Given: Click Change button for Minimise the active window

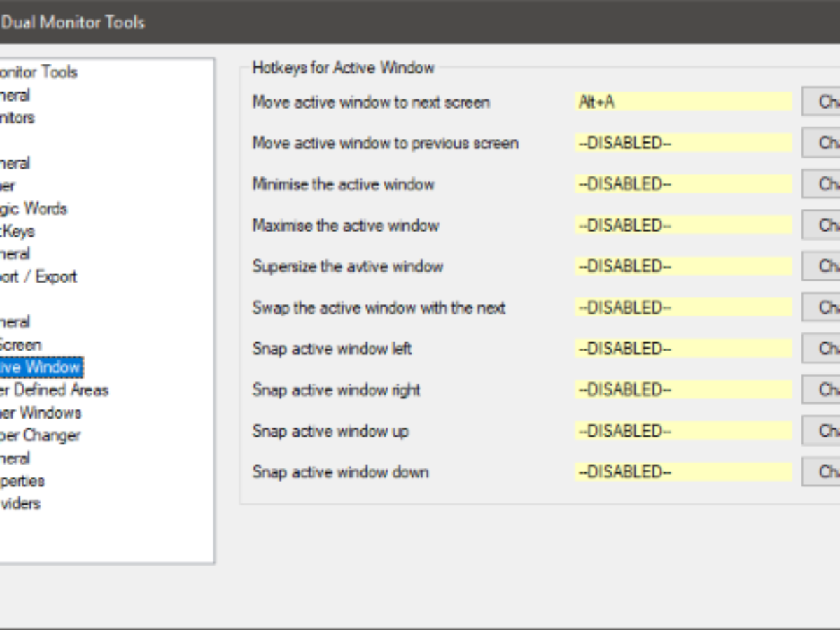Looking at the screenshot, I should 822,184.
